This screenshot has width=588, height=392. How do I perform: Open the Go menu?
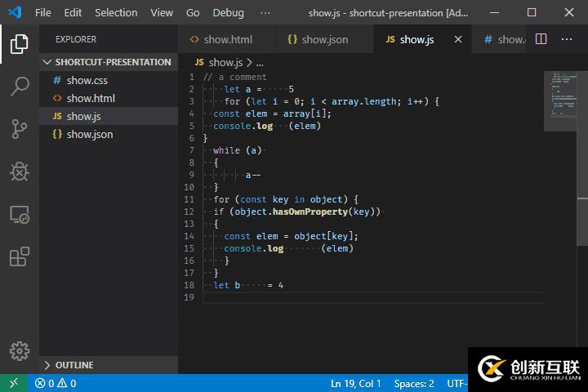193,13
